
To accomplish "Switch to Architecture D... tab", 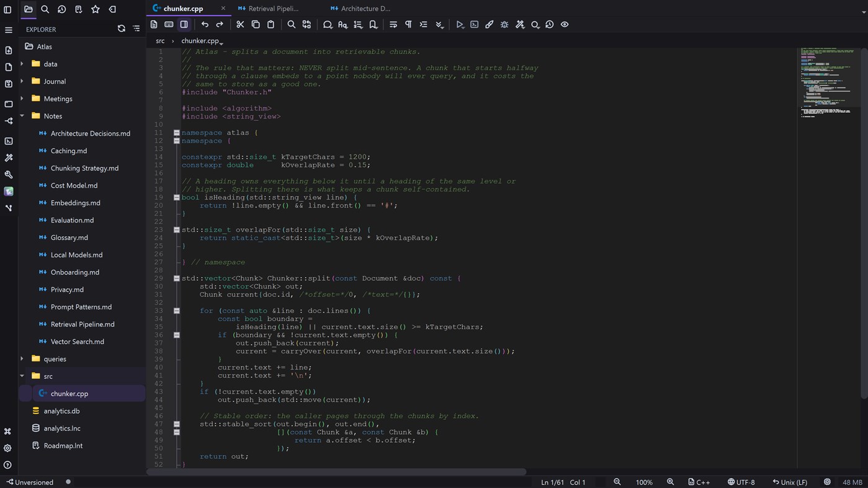I will [x=365, y=9].
